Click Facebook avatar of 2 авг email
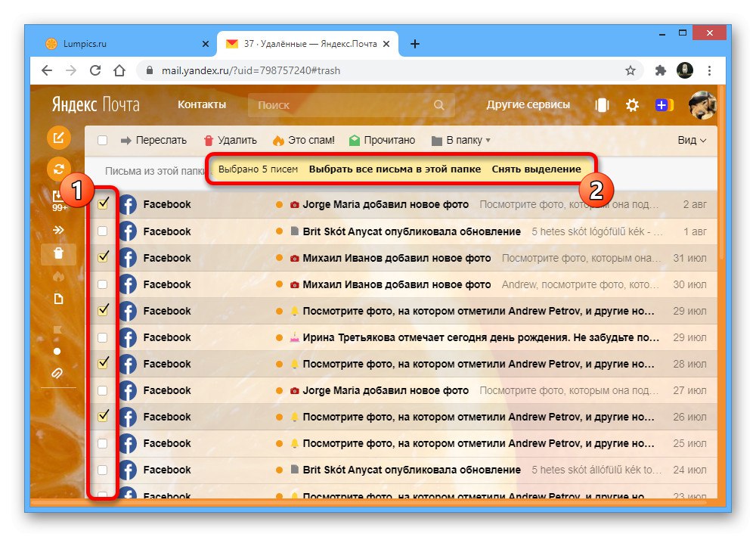 coord(128,204)
